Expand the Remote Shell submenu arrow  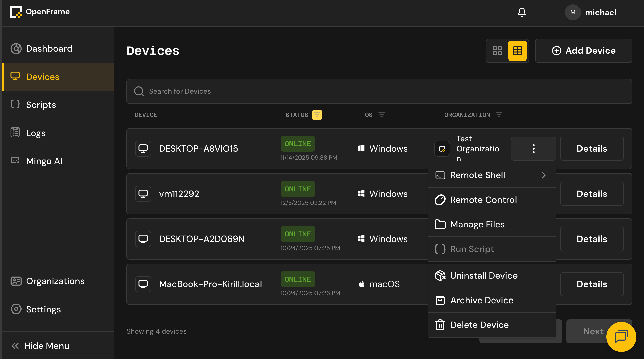[543, 175]
